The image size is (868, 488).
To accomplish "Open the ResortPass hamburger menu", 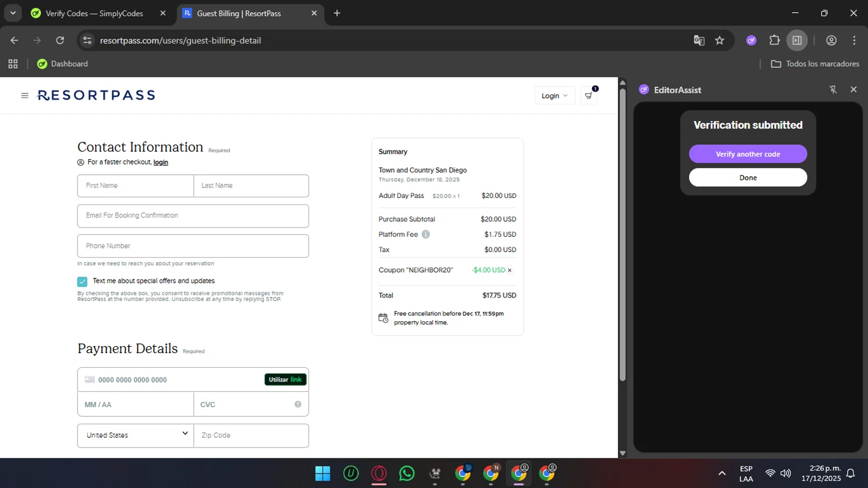I will point(24,96).
